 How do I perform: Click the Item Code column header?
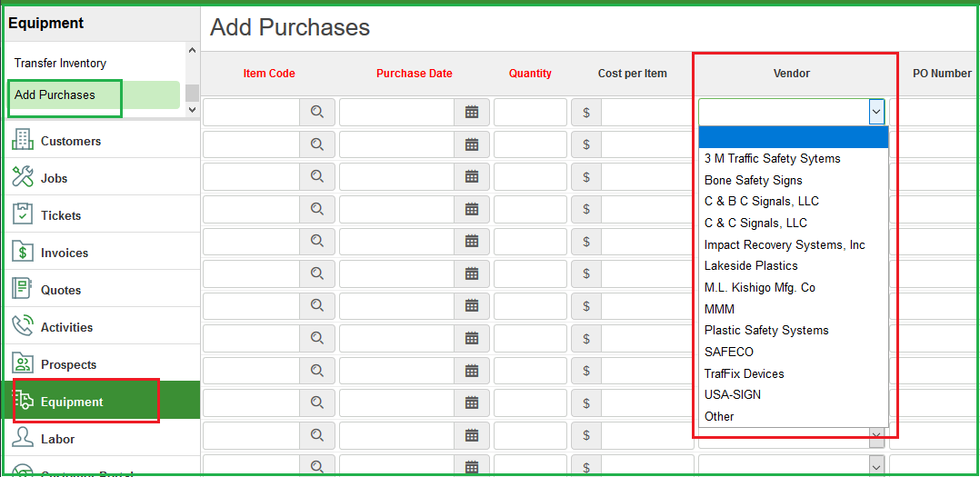point(269,74)
